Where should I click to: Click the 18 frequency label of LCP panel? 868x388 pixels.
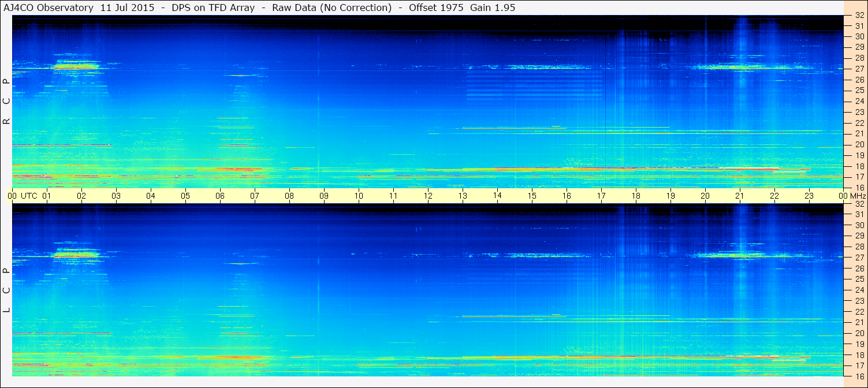pyautogui.click(x=859, y=355)
